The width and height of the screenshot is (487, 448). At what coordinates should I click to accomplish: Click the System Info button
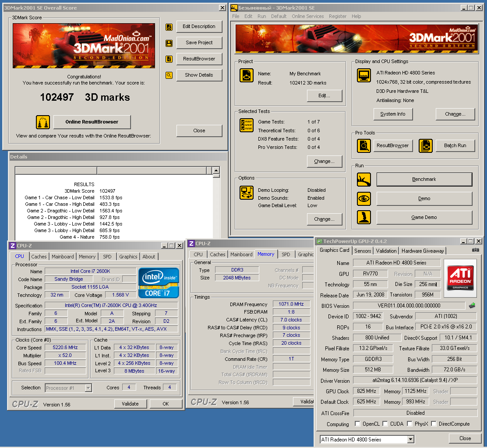tap(393, 114)
